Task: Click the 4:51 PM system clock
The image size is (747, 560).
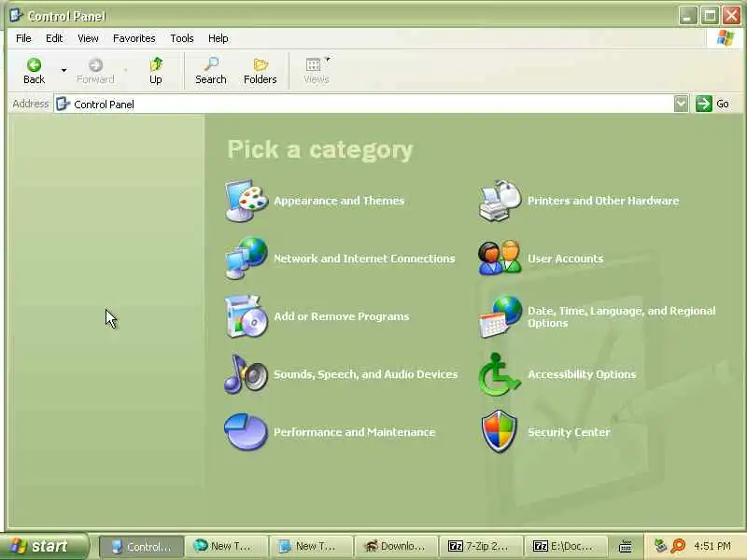Action: pos(712,546)
